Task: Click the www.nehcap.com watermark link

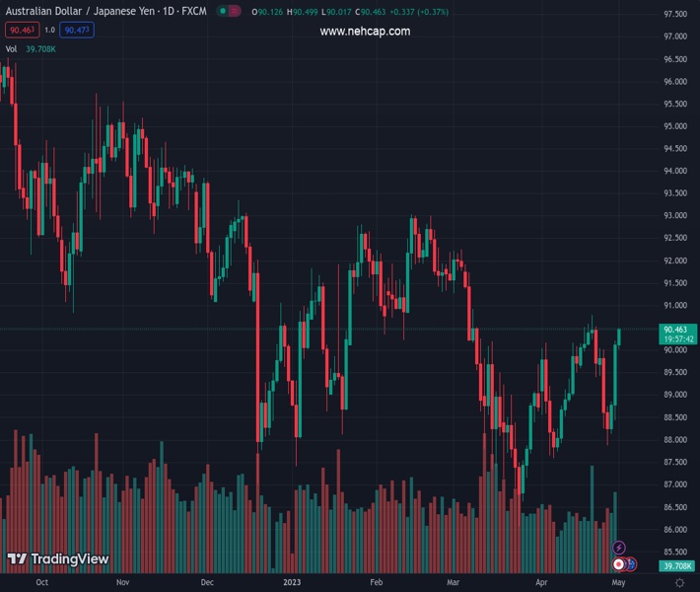Action: (x=365, y=32)
